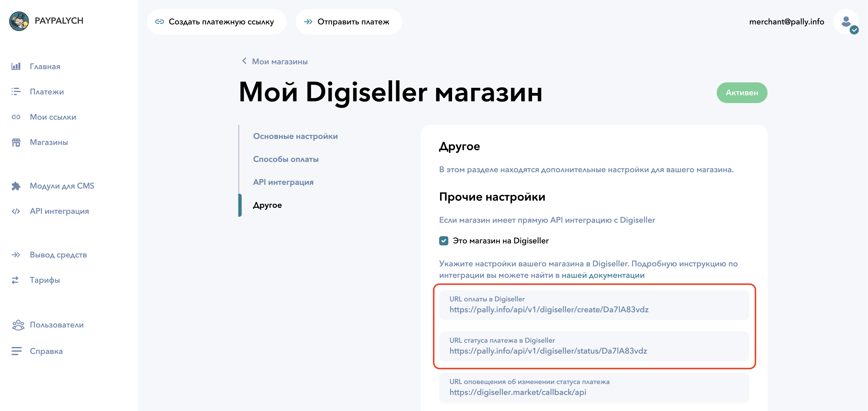
Task: Click the arrow icon beside Вывод средств
Action: (x=16, y=255)
